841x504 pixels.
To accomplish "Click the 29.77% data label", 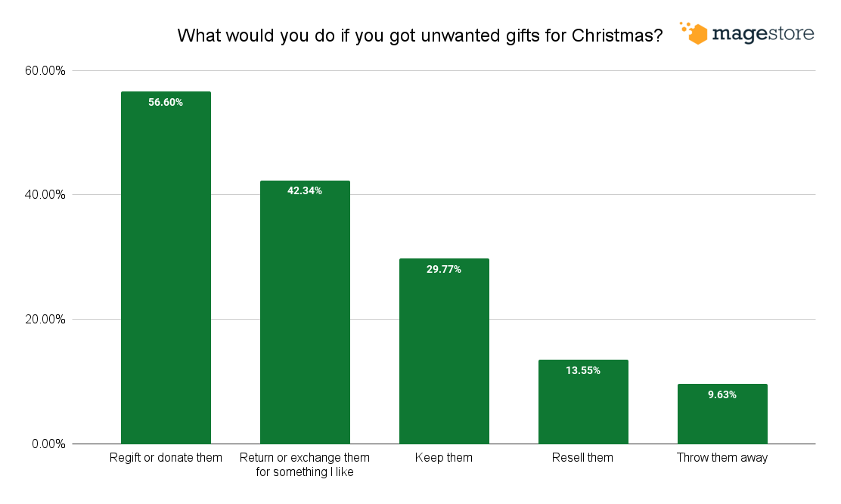I will coord(444,269).
